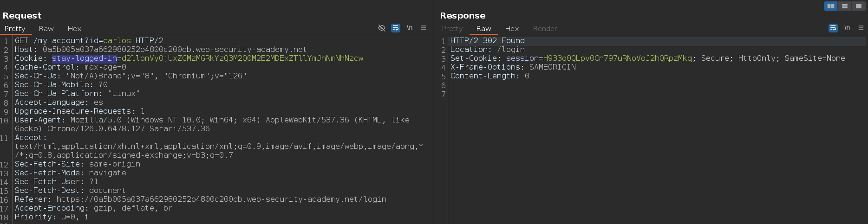The height and width of the screenshot is (224, 868).
Task: Toggle line wrap in Request panel
Action: [395, 28]
